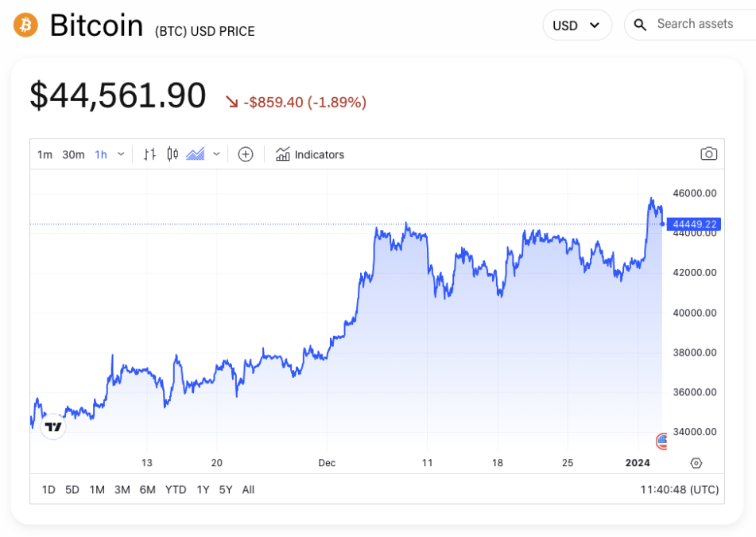
Task: Expand the time interval dropdown arrow
Action: click(x=121, y=154)
